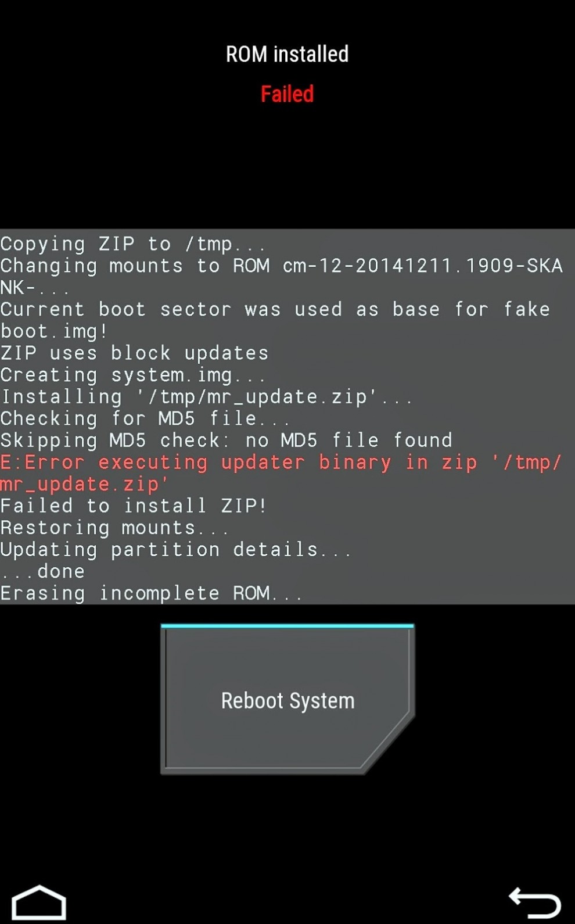Click the ROM installed title text
Image resolution: width=575 pixels, height=924 pixels.
(x=287, y=55)
